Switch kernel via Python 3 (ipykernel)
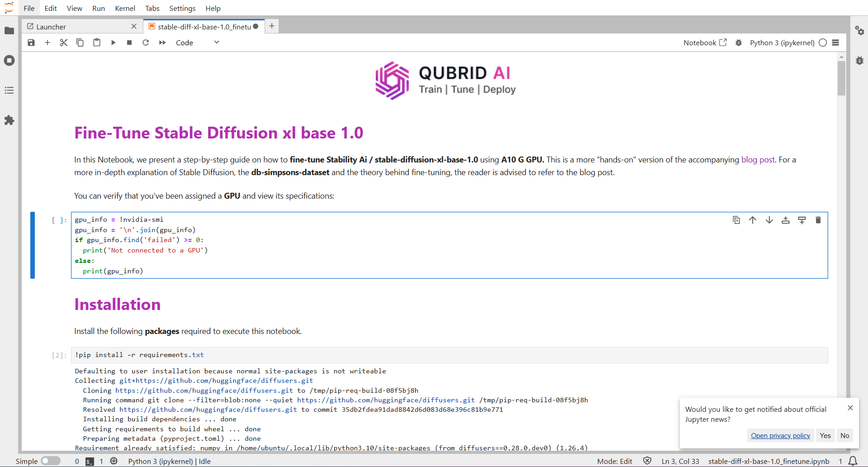 point(782,43)
